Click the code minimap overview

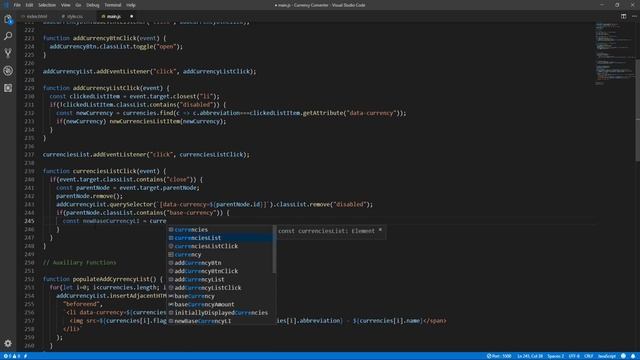[615, 53]
